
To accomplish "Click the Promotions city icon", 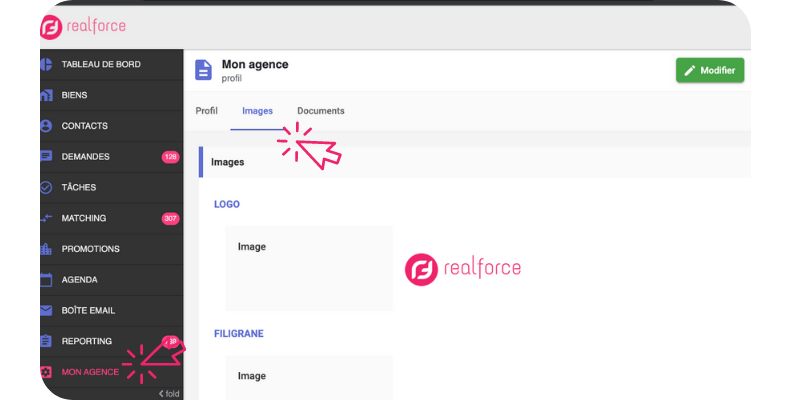I will click(x=46, y=249).
